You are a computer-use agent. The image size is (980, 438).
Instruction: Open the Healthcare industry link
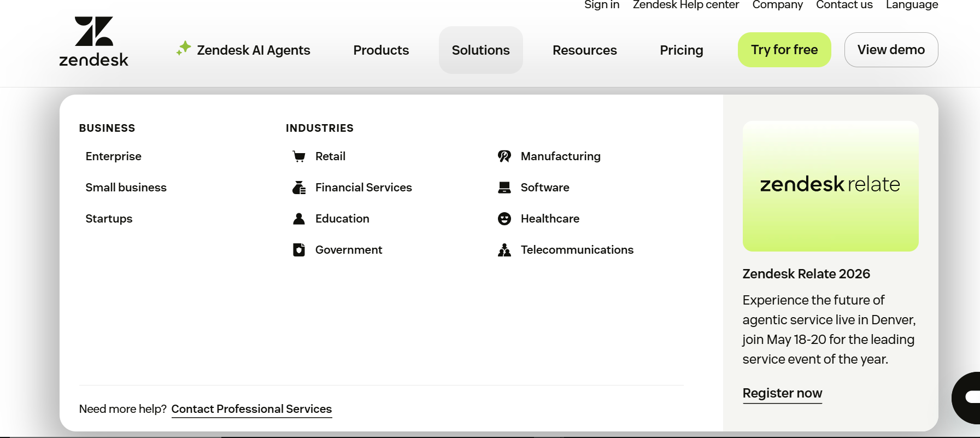pyautogui.click(x=550, y=219)
